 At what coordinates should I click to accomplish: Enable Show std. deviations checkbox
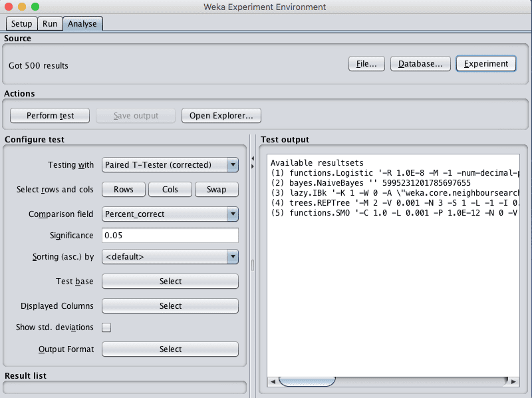pyautogui.click(x=106, y=327)
